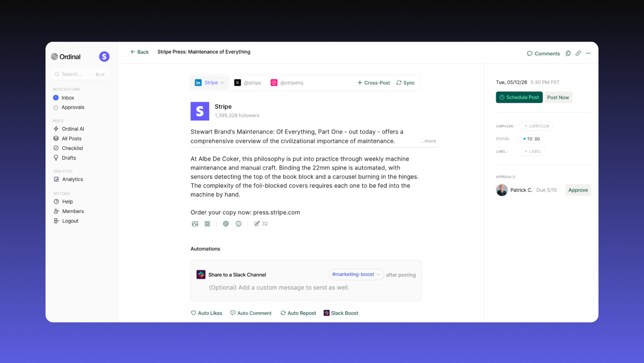The width and height of the screenshot is (644, 363).
Task: Click the Ordinal logo in the sidebar
Action: point(66,57)
